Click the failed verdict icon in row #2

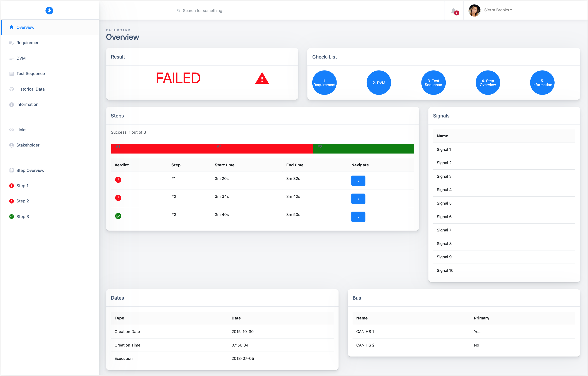tap(118, 198)
